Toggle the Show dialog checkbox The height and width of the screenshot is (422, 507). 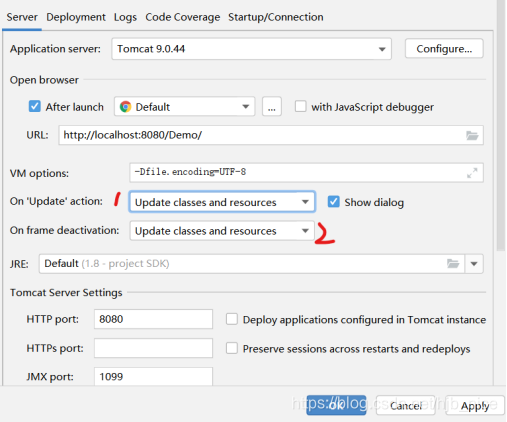[x=333, y=202]
